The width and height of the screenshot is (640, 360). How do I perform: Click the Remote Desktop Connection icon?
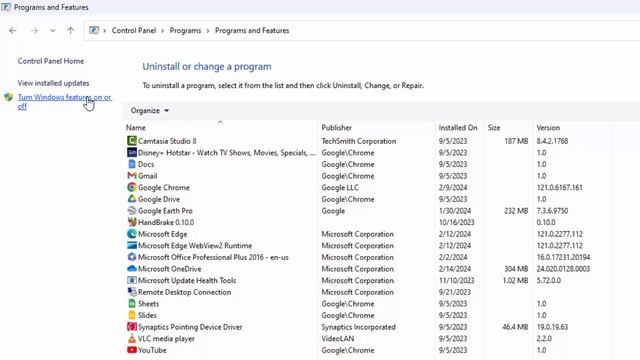coord(131,292)
